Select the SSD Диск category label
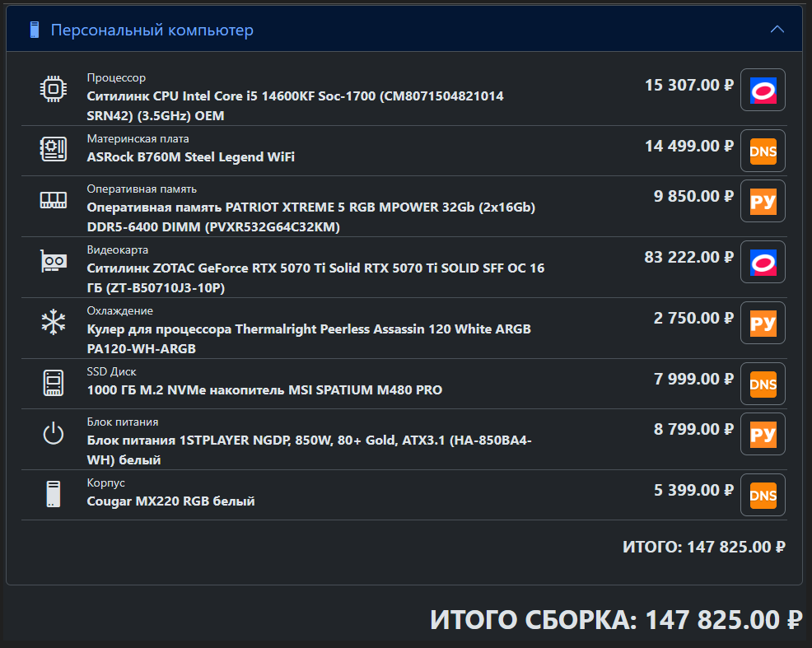The image size is (812, 648). point(111,371)
